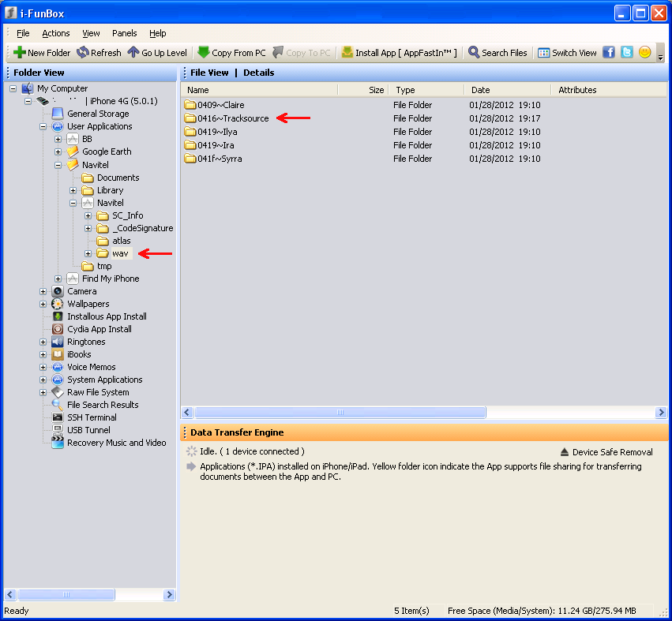Select the 0419~Ilya folder

point(211,132)
